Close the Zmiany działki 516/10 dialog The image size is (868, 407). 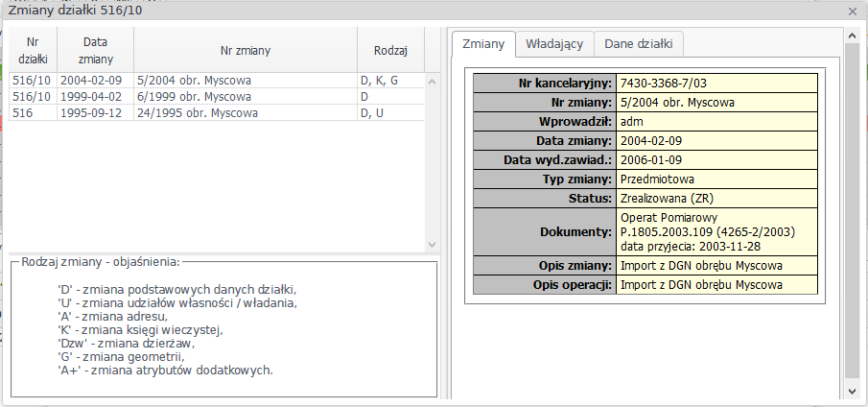click(x=853, y=12)
